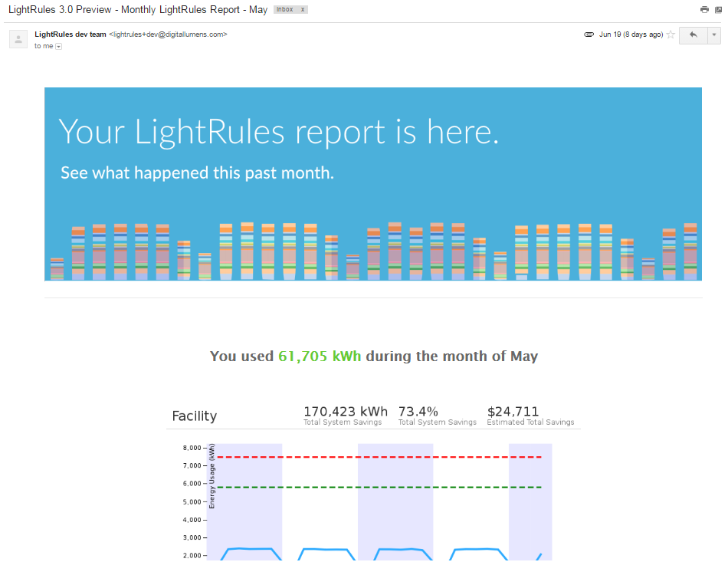
Task: Click "Total System Savings" label under 73.4%
Action: 438,422
